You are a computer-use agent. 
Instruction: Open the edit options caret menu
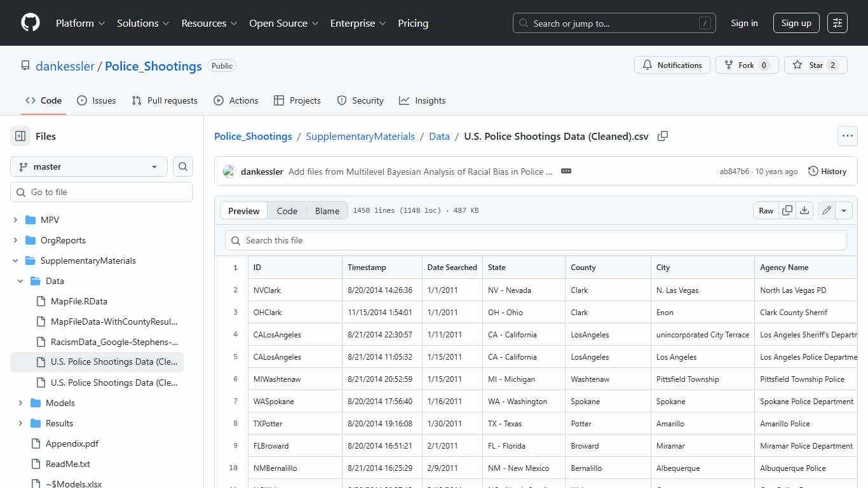click(x=844, y=210)
